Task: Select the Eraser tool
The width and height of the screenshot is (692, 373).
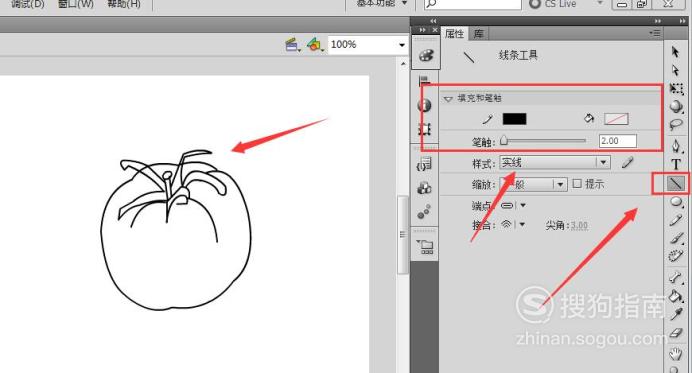Action: click(x=676, y=333)
